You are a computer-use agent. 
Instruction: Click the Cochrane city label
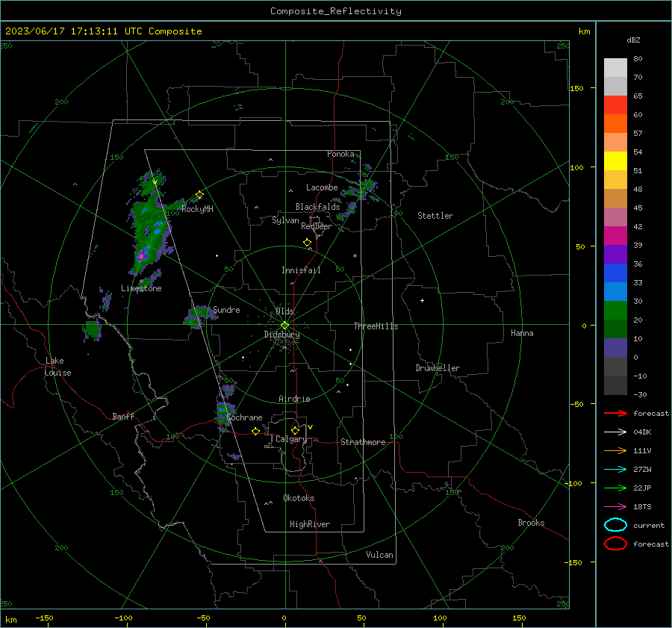tap(244, 417)
